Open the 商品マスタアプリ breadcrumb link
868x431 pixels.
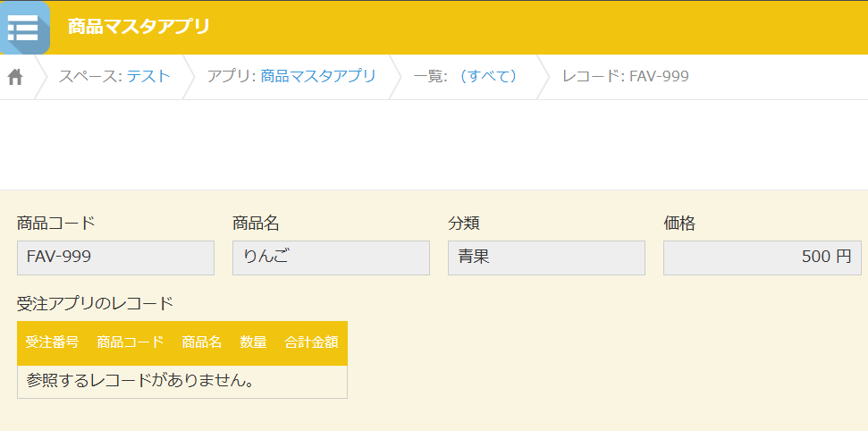318,76
